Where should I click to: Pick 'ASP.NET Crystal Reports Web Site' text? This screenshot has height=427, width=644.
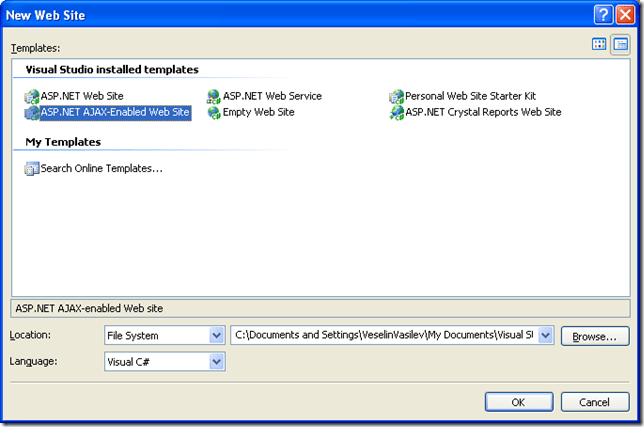tap(483, 112)
